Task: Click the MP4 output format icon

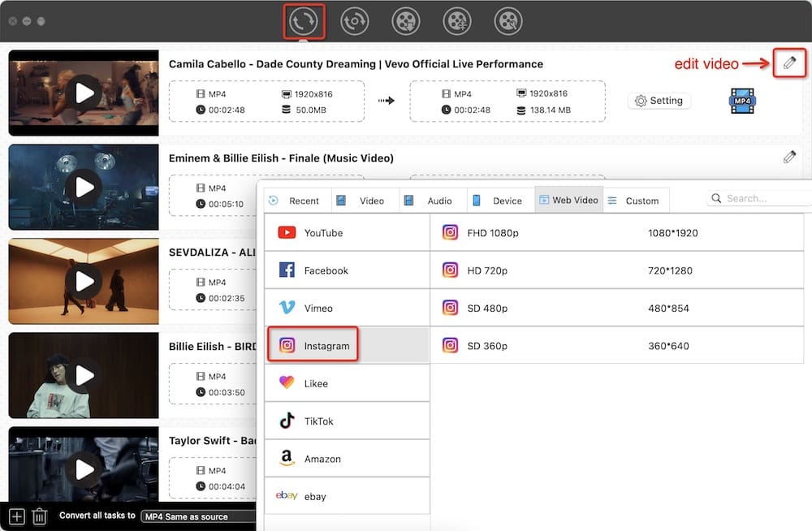Action: coord(742,101)
